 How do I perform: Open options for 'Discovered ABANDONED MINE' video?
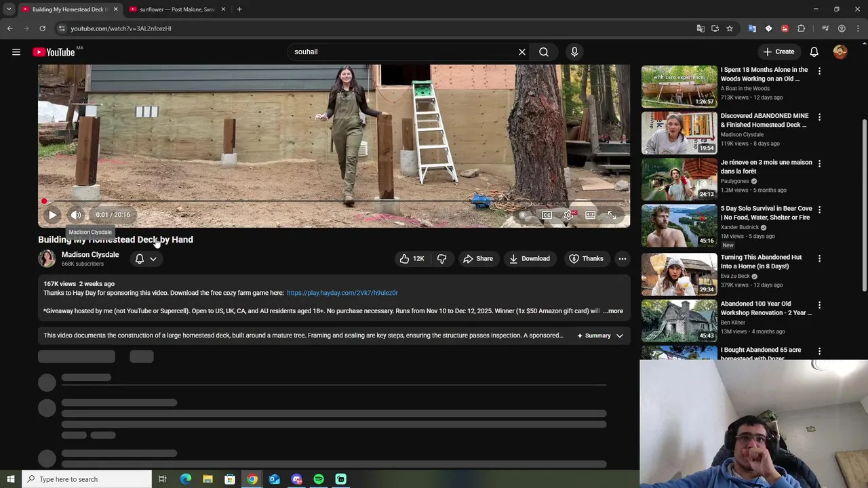tap(819, 117)
